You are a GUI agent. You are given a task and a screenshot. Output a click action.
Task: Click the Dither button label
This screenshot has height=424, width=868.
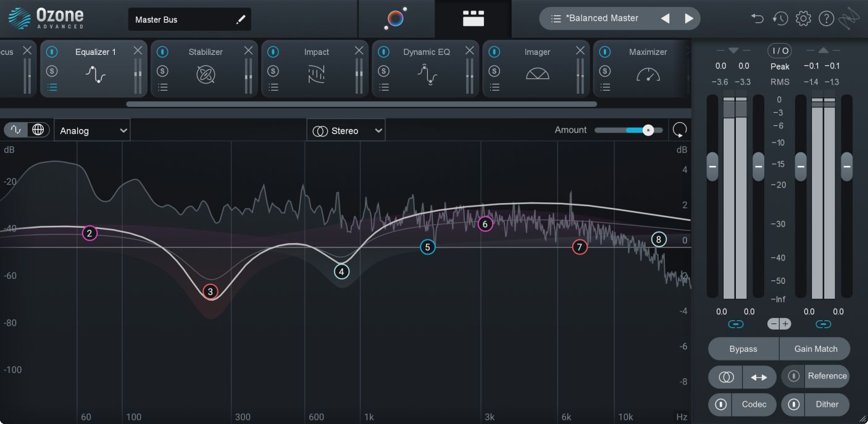827,404
